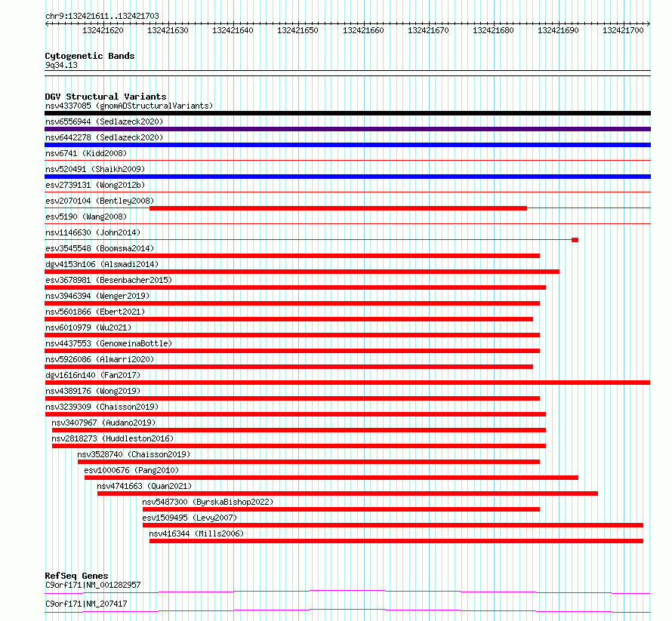This screenshot has width=672, height=621.
Task: Click esv1509495 (Levy2007) label
Action: pyautogui.click(x=190, y=518)
